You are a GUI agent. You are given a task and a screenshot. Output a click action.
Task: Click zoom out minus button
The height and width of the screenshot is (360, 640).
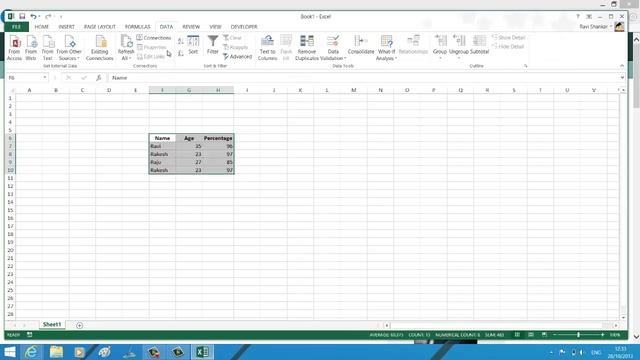[x=555, y=335]
